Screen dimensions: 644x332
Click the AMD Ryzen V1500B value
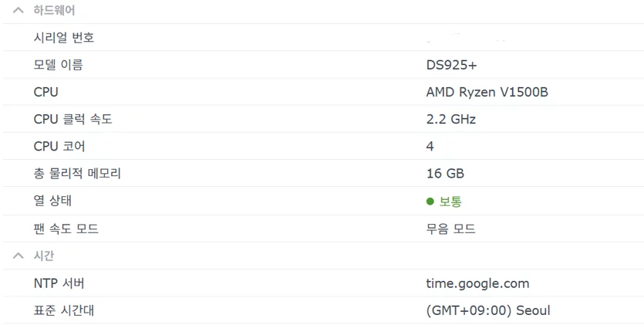click(x=487, y=93)
